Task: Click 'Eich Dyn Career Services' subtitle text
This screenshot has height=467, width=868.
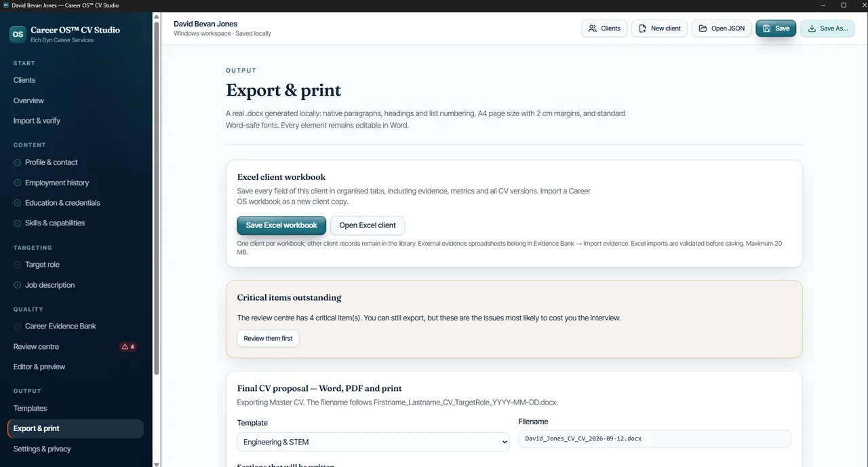Action: point(62,40)
